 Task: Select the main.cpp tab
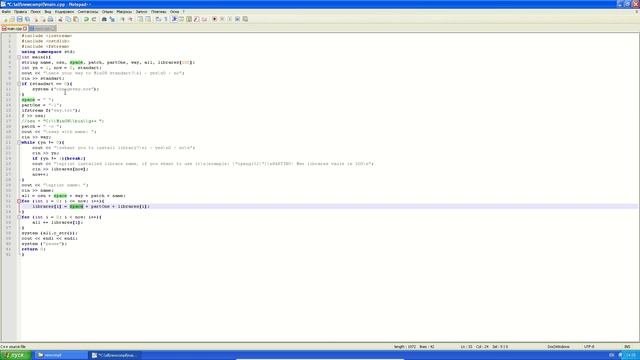tap(14, 29)
